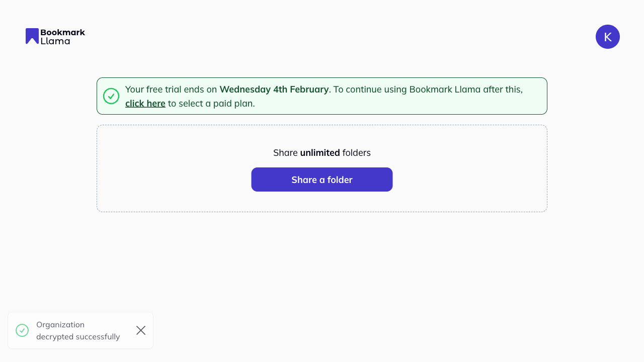The image size is (644, 362).
Task: Open the user avatar "K" menu
Action: coord(607,37)
